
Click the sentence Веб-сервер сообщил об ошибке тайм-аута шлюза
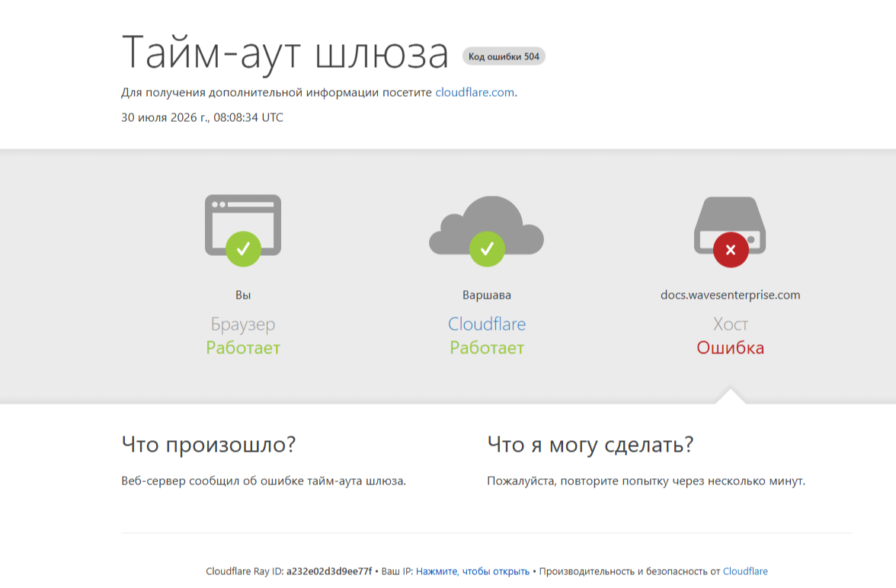tap(264, 481)
